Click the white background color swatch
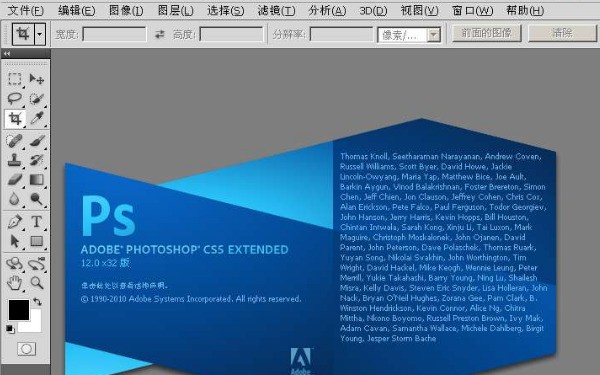Viewport: 600px width, 375px height. coord(34,325)
